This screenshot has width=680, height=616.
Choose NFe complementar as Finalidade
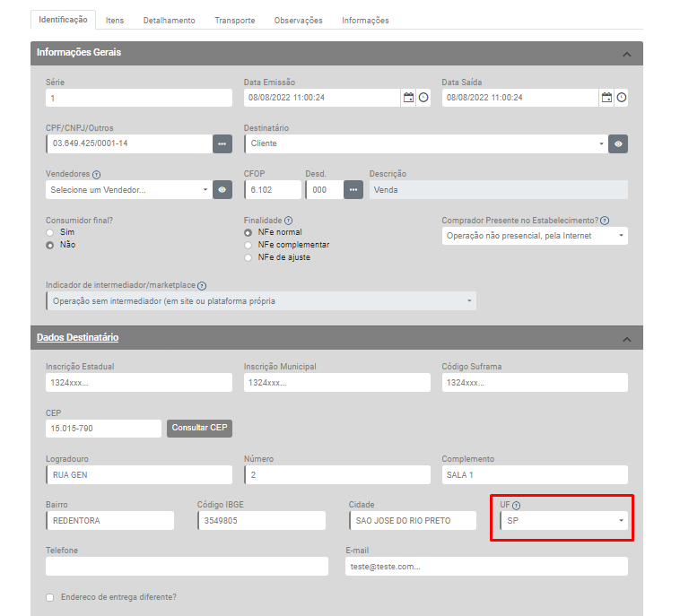(x=248, y=245)
